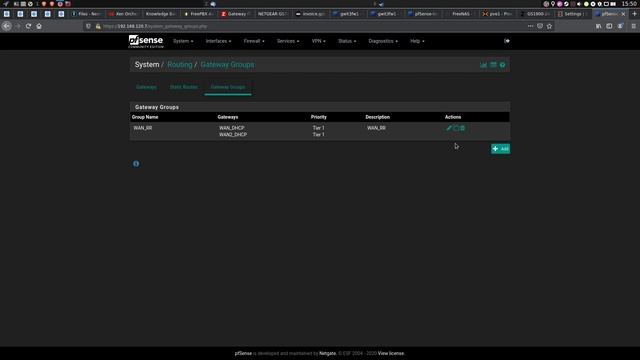This screenshot has width=640, height=360.
Task: Click the Gateway Groups breadcrumb link
Action: click(227, 65)
